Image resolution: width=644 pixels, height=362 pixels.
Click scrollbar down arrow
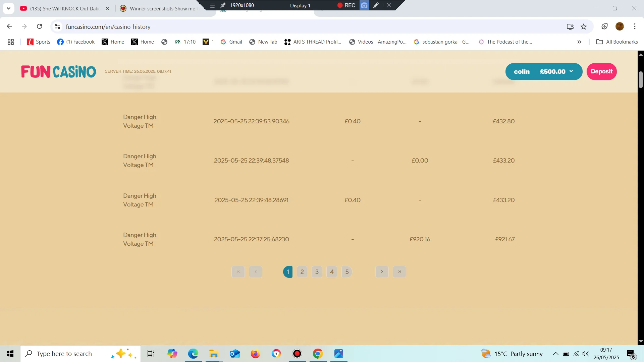point(641,341)
